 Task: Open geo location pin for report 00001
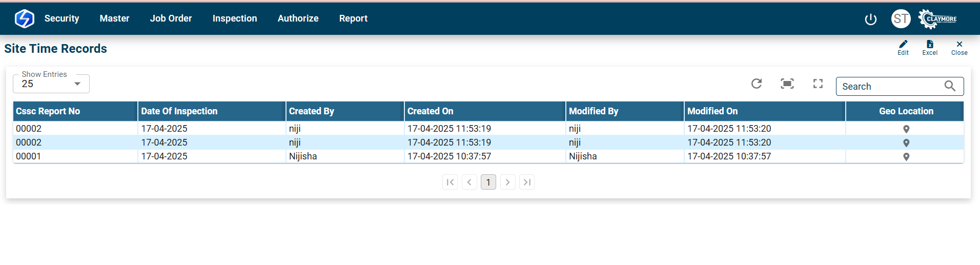(906, 157)
